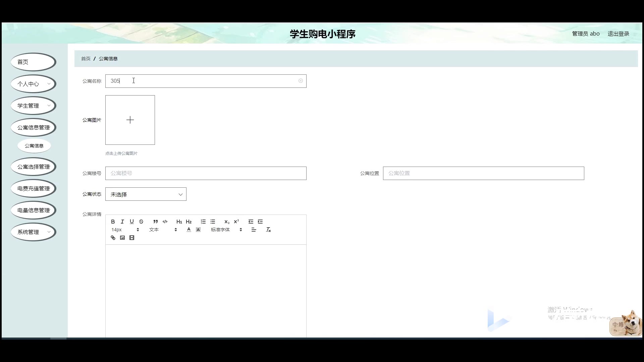Open the text color picker
The width and height of the screenshot is (644, 362).
189,230
